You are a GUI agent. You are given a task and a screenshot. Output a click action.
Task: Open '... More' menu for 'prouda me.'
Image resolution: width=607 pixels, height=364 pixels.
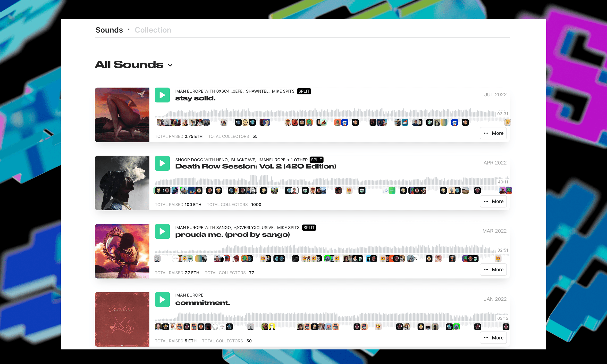[493, 269]
